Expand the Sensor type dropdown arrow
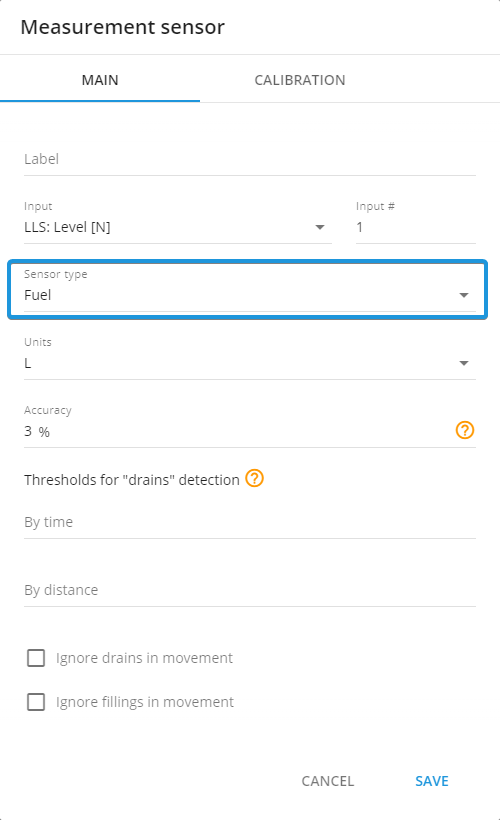Screen dimensions: 500x820 tap(463, 295)
